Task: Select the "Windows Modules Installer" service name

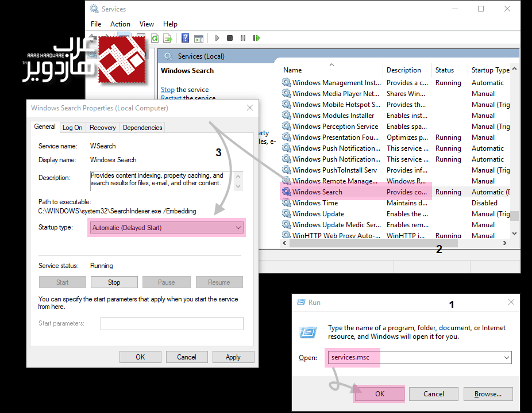Action: (x=333, y=116)
